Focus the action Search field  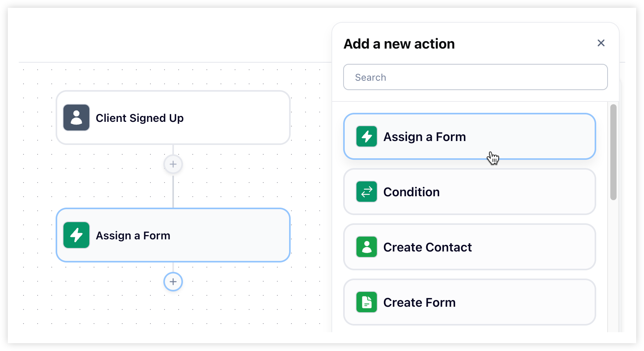(x=476, y=77)
